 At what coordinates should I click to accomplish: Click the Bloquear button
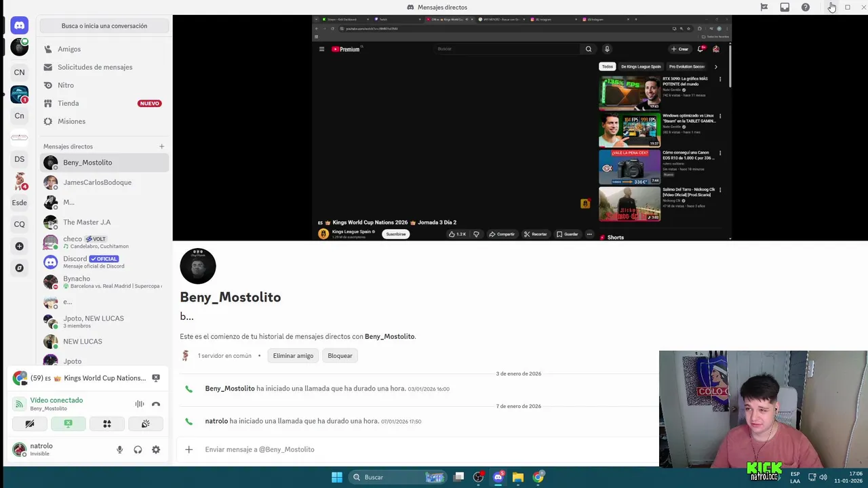point(340,356)
